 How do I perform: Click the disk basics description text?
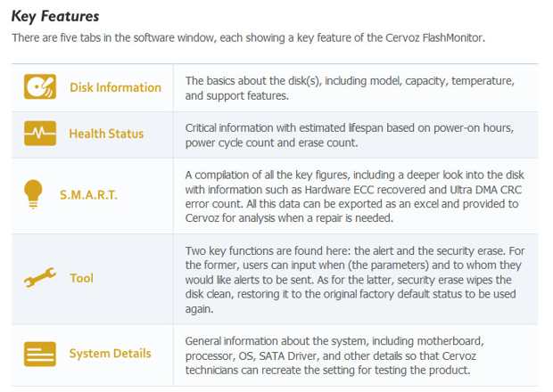pyautogui.click(x=350, y=88)
